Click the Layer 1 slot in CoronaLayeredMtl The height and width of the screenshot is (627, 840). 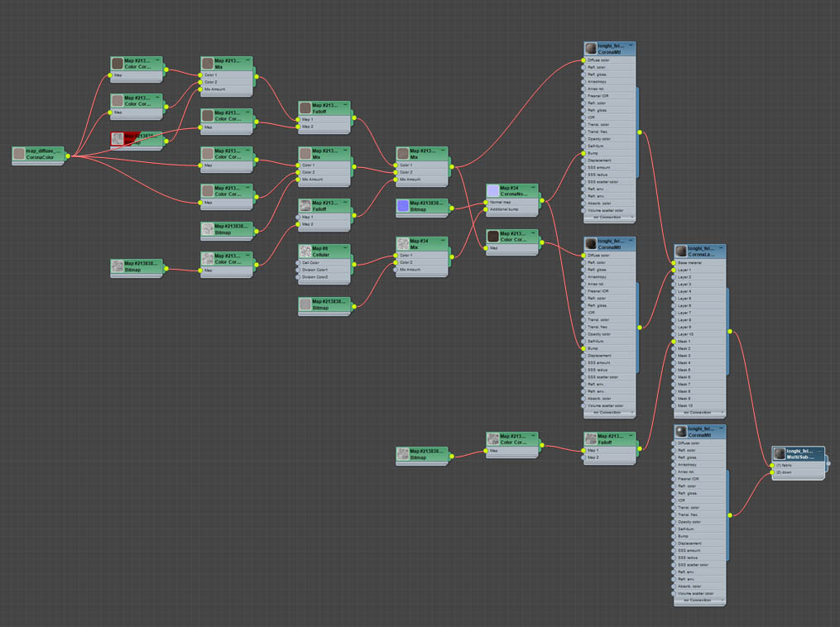coord(699,270)
